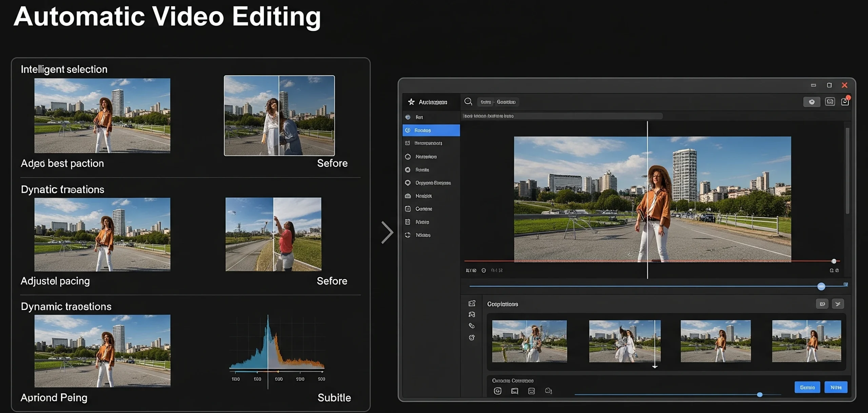This screenshot has height=413, width=868.
Task: Click the star logo beside Aucktaqnan
Action: tap(411, 102)
